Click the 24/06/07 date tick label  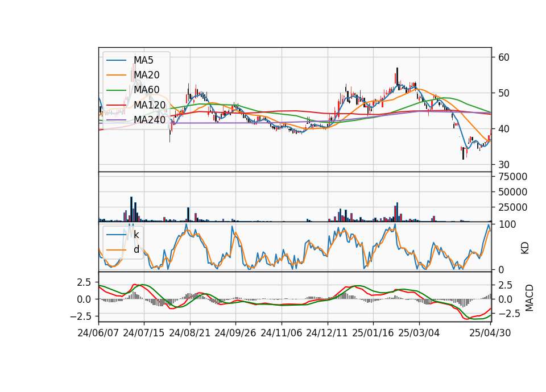click(98, 333)
